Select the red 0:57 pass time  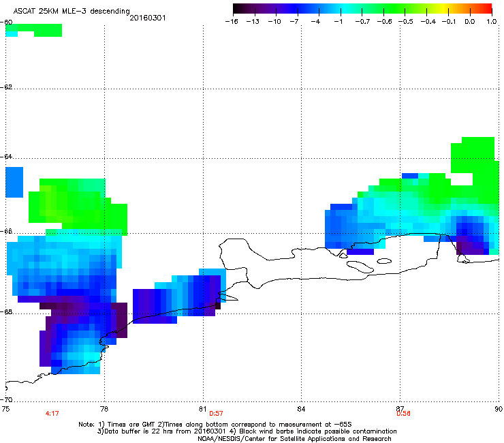pos(216,414)
